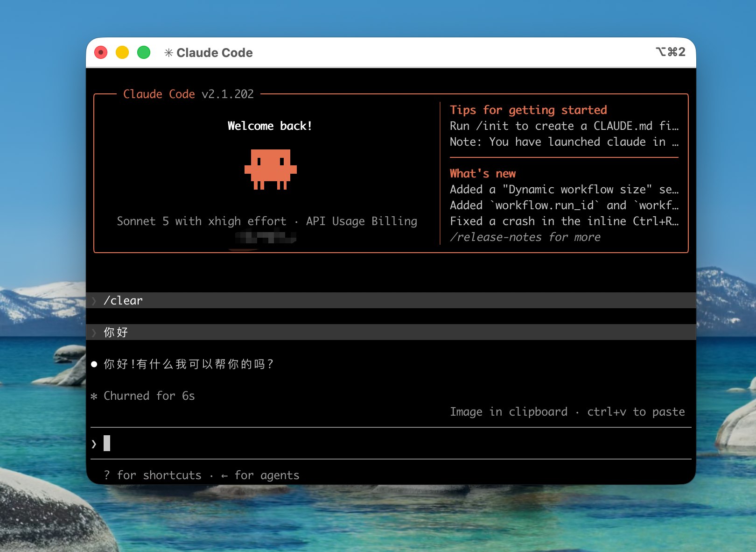Maximize the window with the green button
The height and width of the screenshot is (552, 756).
coord(144,52)
